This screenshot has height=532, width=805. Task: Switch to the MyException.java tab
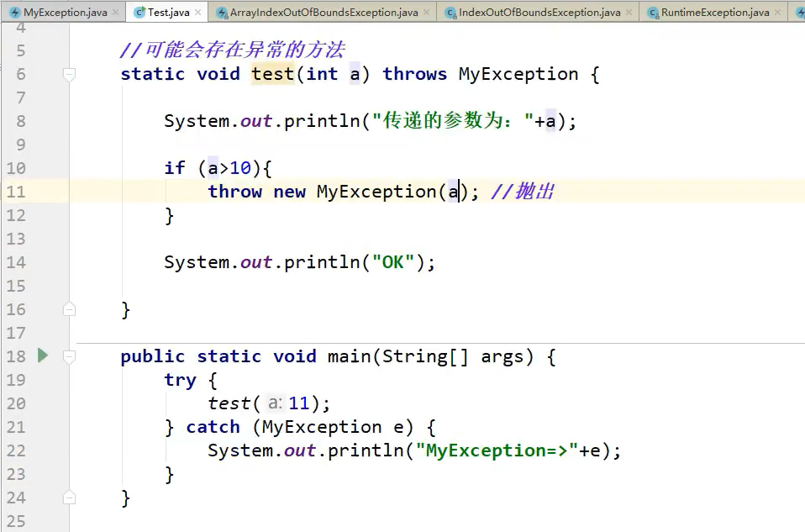[66, 13]
